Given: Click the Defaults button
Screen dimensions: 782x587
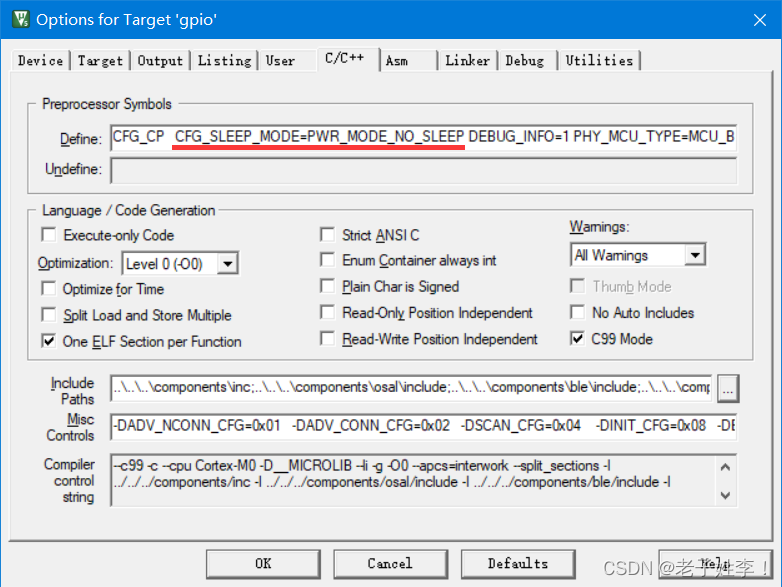Looking at the screenshot, I should (x=518, y=564).
